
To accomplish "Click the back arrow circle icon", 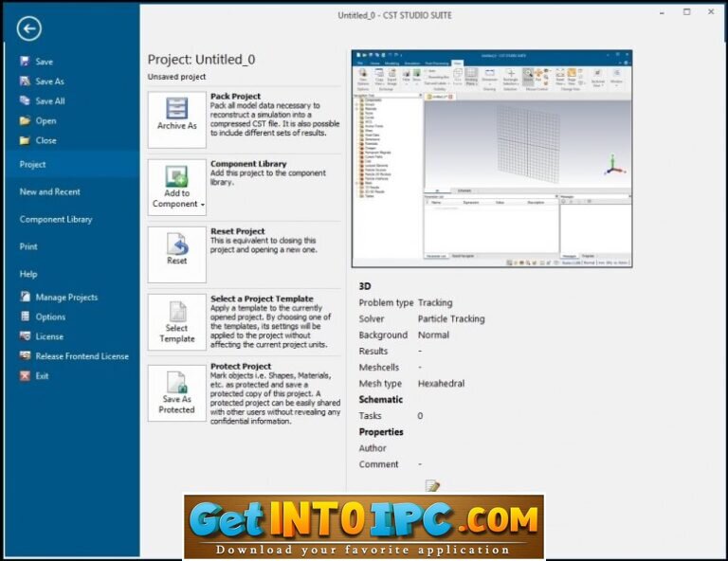I will pyautogui.click(x=29, y=28).
